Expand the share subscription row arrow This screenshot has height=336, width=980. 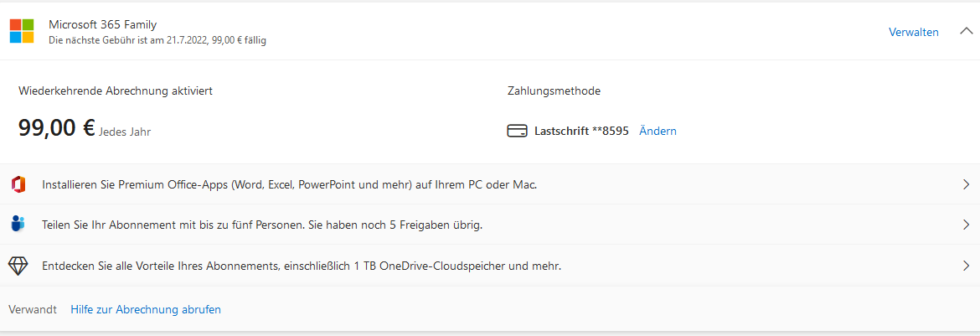pyautogui.click(x=967, y=225)
